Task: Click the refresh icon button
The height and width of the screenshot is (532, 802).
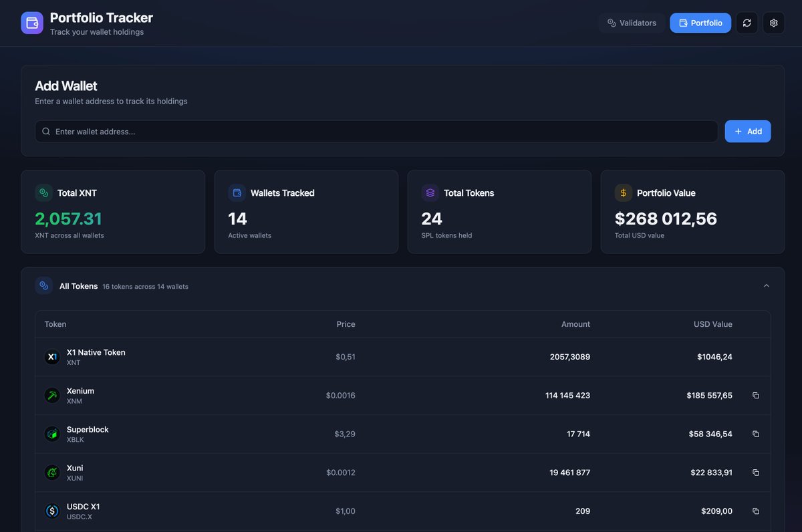Action: point(747,23)
